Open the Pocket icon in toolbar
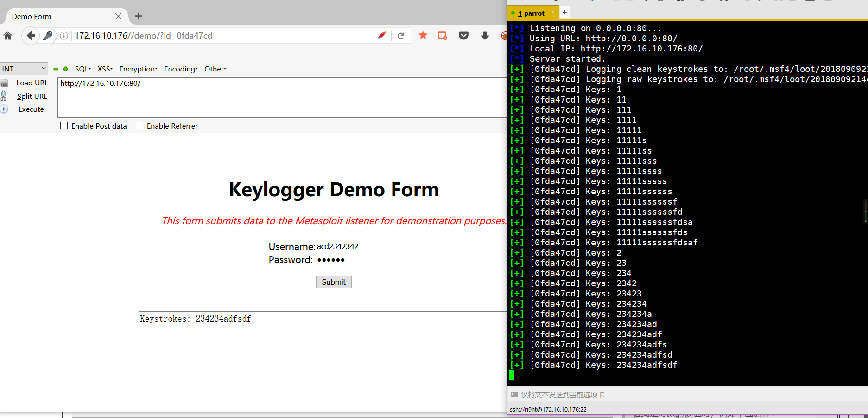The image size is (868, 418). point(463,36)
